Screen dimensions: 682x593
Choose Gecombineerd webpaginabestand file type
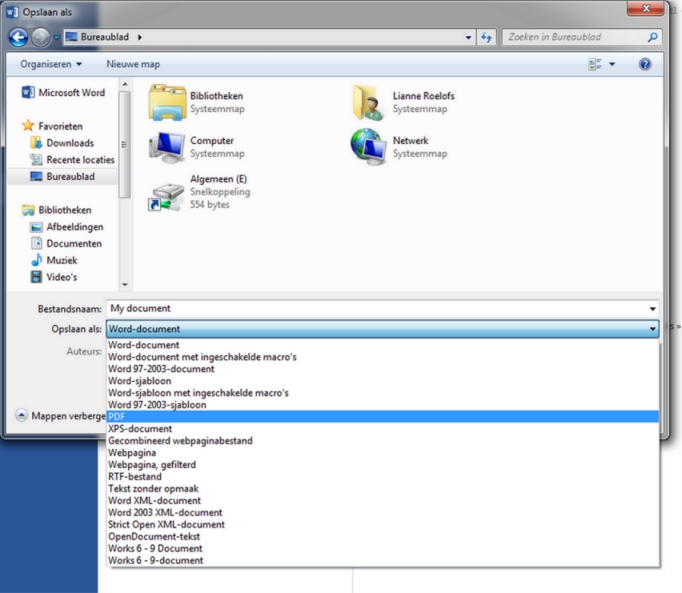[x=383, y=441]
